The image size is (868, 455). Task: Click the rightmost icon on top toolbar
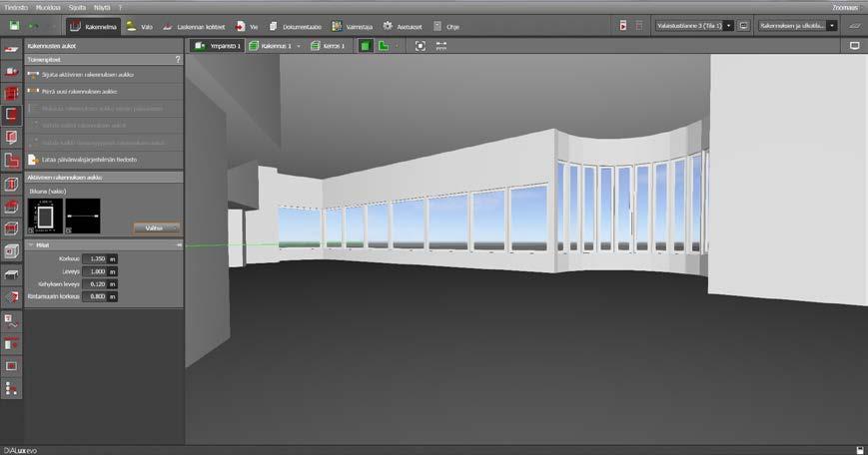click(x=855, y=26)
